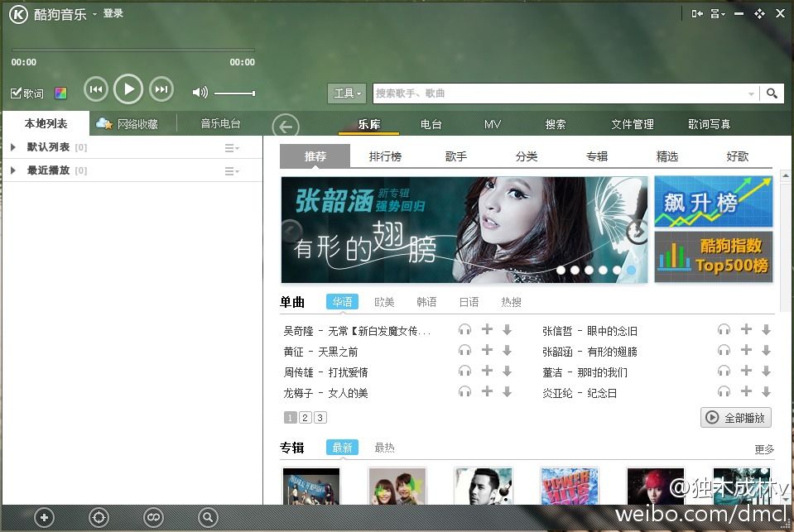Go to singles page 2

click(305, 418)
